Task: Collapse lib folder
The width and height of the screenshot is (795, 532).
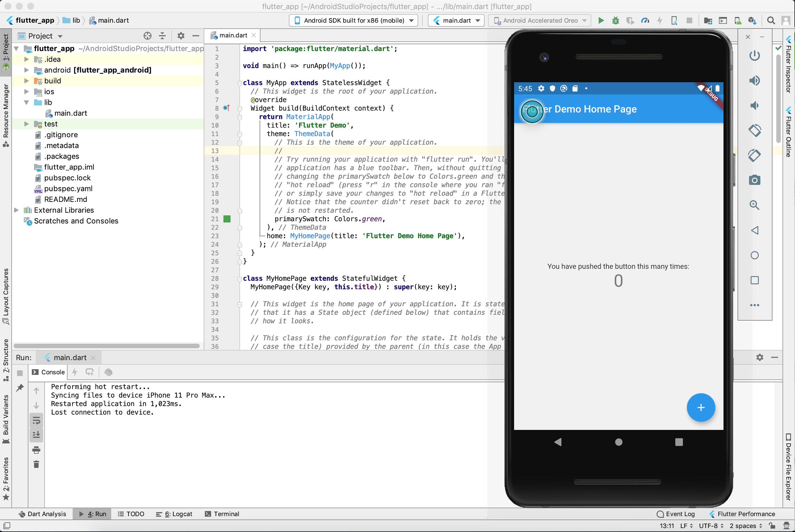Action: coord(26,102)
